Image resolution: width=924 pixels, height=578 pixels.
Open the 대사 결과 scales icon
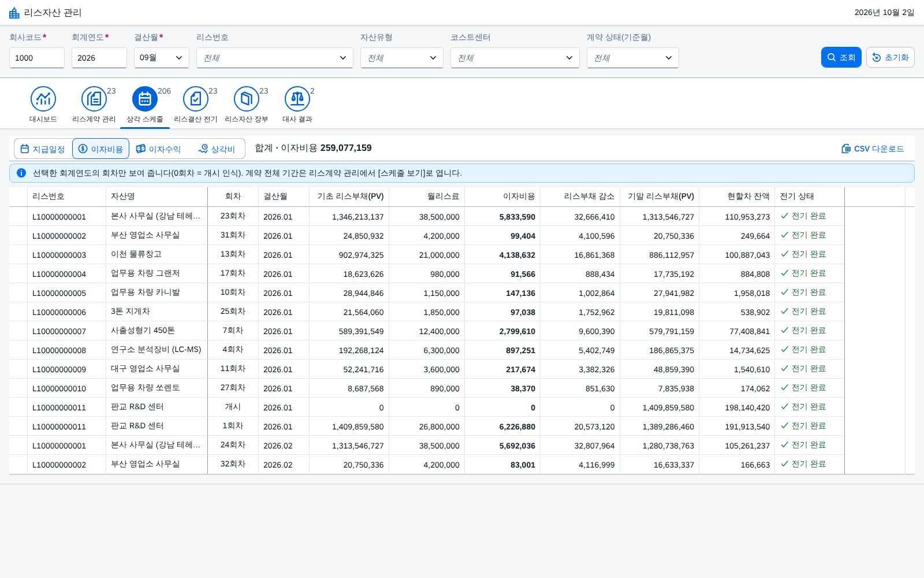tap(297, 99)
